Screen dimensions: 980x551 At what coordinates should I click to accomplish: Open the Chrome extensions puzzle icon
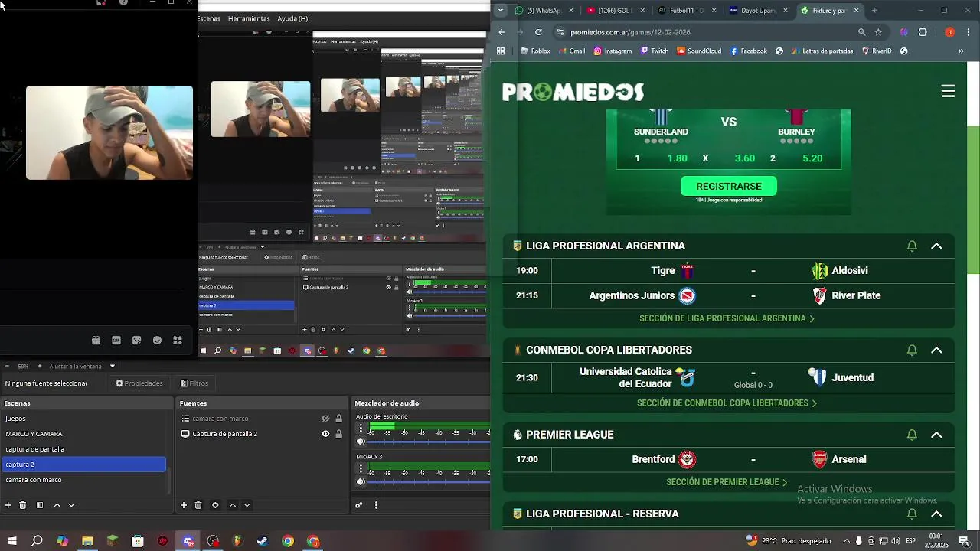[x=923, y=32]
